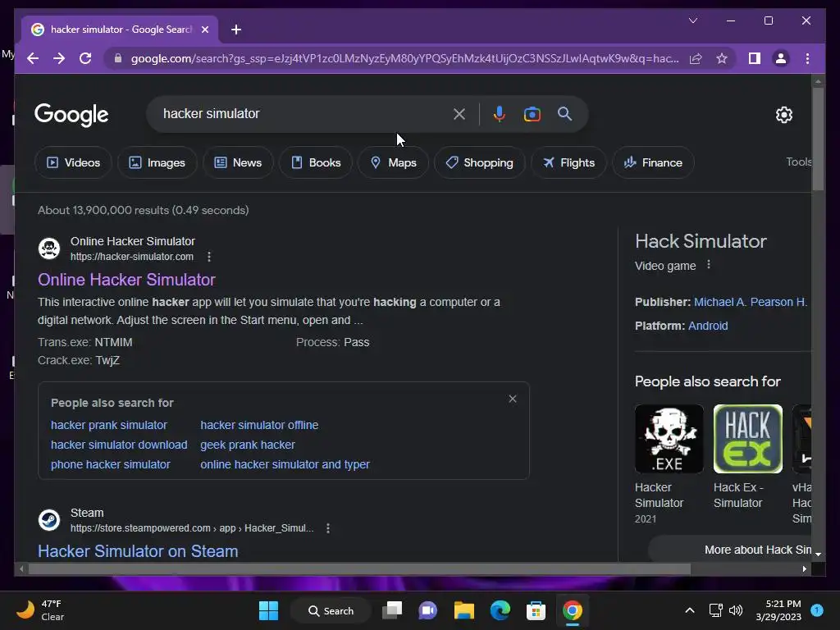Image resolution: width=840 pixels, height=630 pixels.
Task: Search for phone hacker simulator
Action: click(111, 464)
